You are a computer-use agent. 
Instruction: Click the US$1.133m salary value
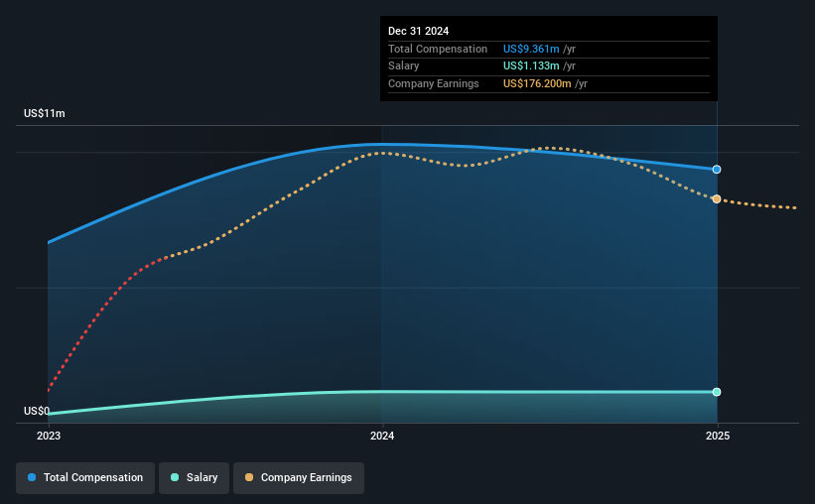[x=531, y=66]
